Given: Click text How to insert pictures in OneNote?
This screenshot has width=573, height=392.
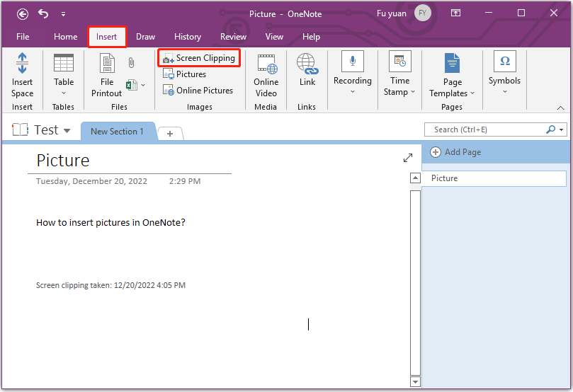Looking at the screenshot, I should point(110,223).
